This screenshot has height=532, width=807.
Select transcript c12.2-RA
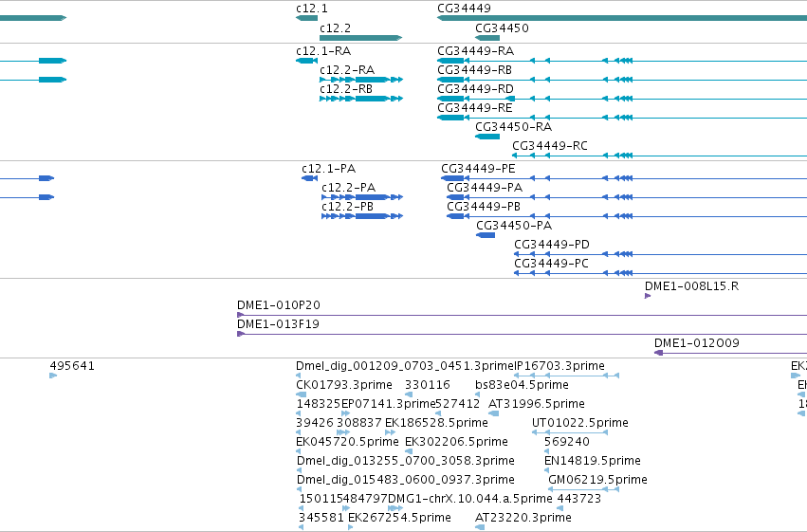click(x=361, y=80)
